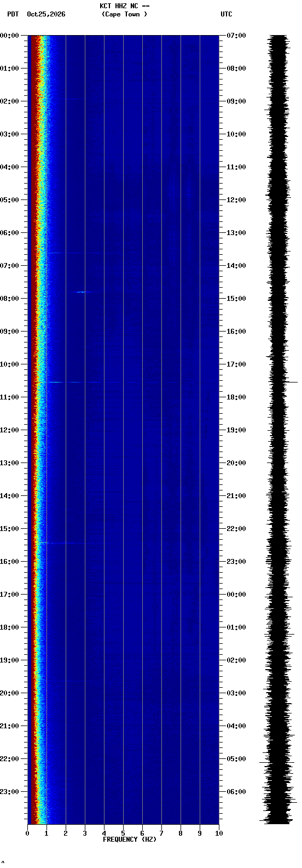This screenshot has height=868, width=302.
Task: Click the PDT time label '18:00'
Action: pyautogui.click(x=9, y=627)
